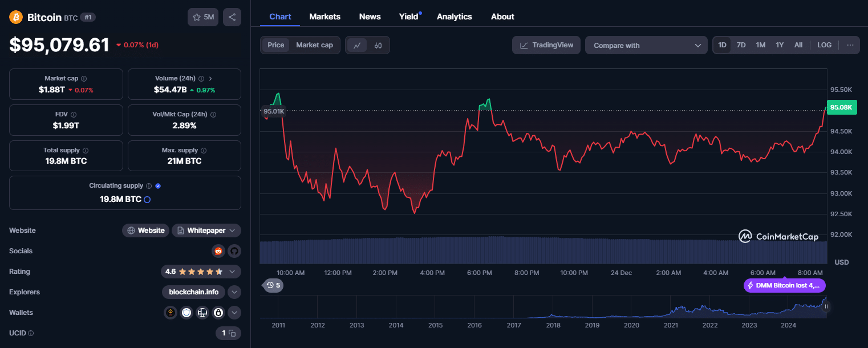
Task: Click the blue verified checkmark badge
Action: click(158, 185)
